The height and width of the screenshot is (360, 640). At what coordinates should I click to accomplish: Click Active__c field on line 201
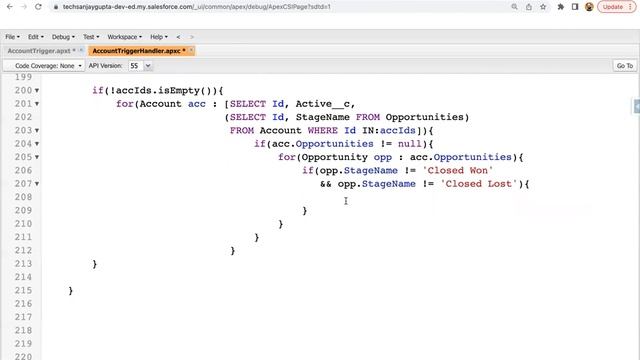tap(322, 104)
